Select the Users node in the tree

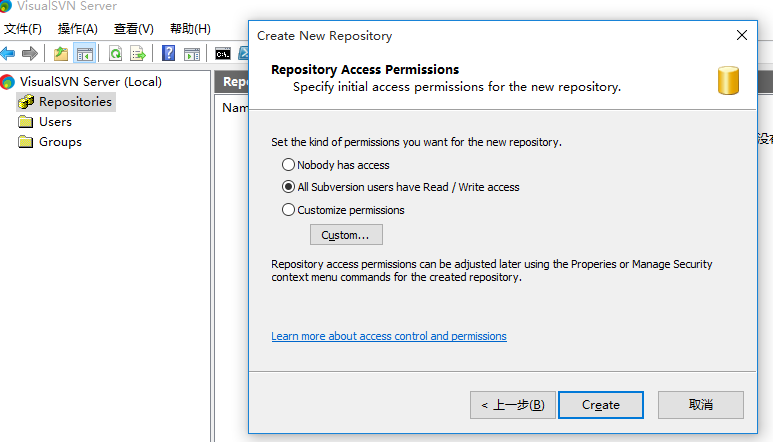coord(55,122)
